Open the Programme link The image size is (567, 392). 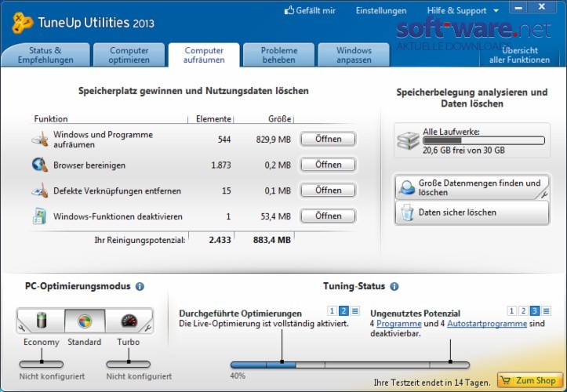pos(399,324)
